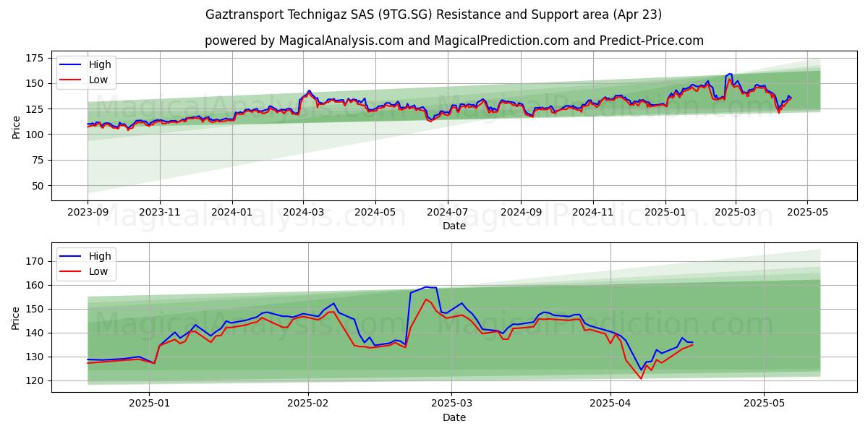The width and height of the screenshot is (868, 434).
Task: Click 'High' legend entry in bottom chart
Action: (x=100, y=256)
